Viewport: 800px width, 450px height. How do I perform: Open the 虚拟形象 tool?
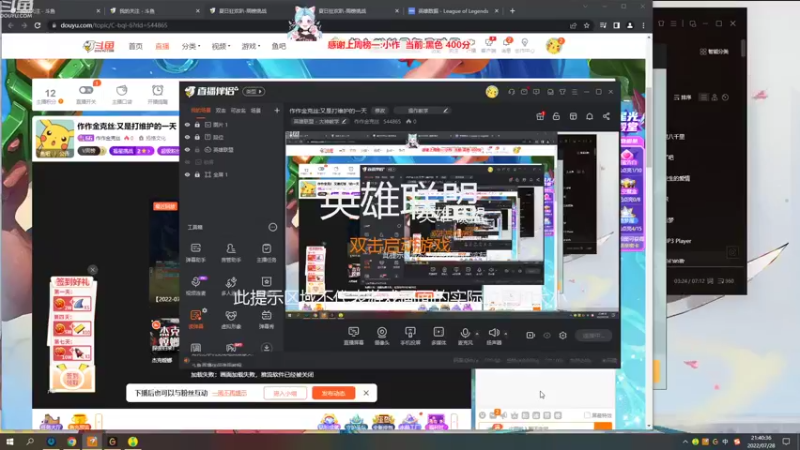tap(231, 319)
